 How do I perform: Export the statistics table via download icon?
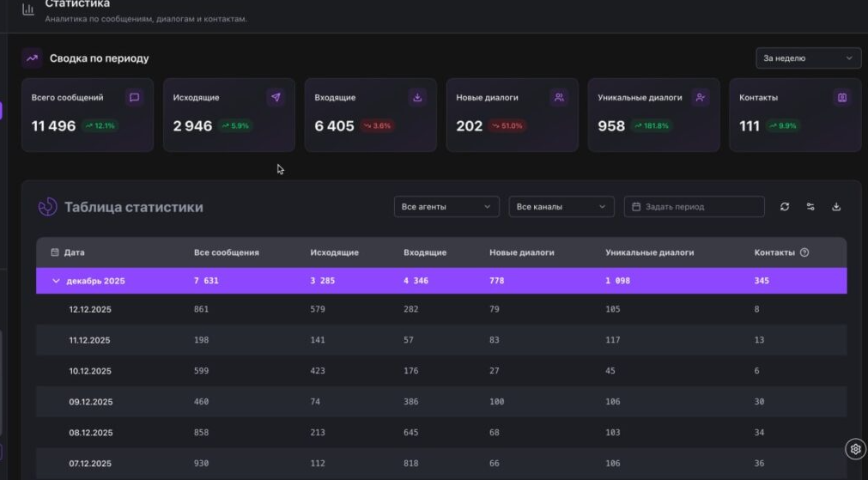click(x=837, y=207)
